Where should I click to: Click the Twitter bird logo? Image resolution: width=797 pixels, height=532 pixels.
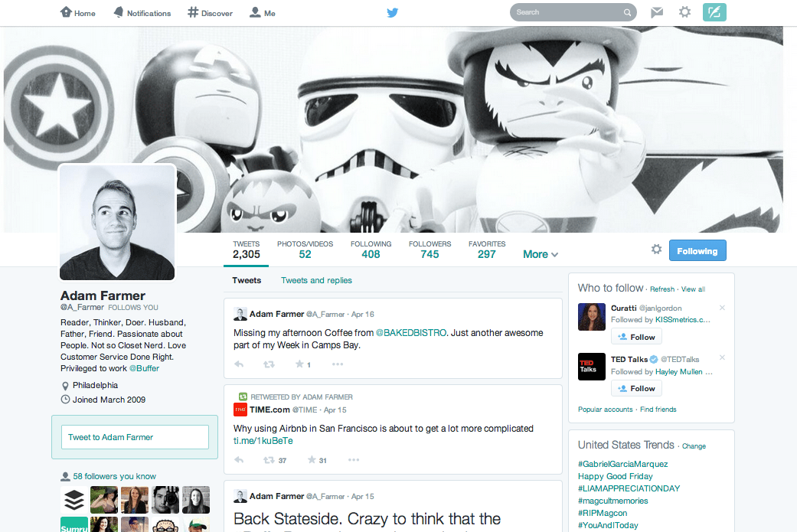(392, 12)
